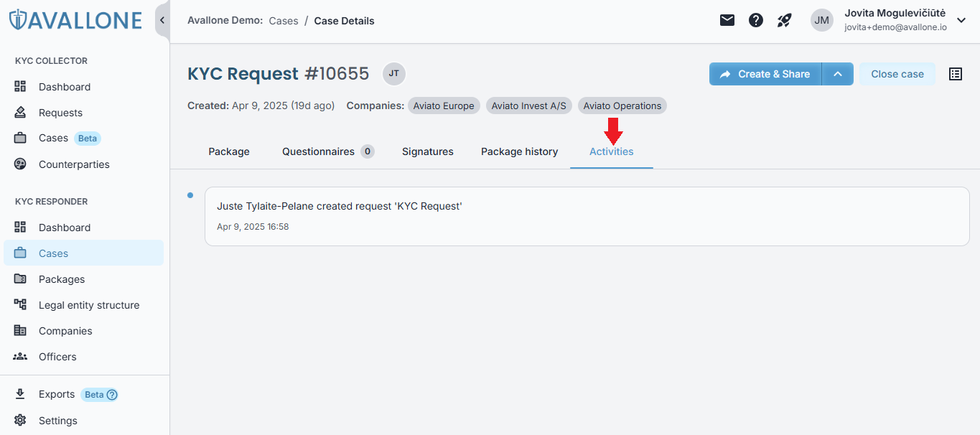Click the help icon in Exports Beta badge

tap(112, 394)
